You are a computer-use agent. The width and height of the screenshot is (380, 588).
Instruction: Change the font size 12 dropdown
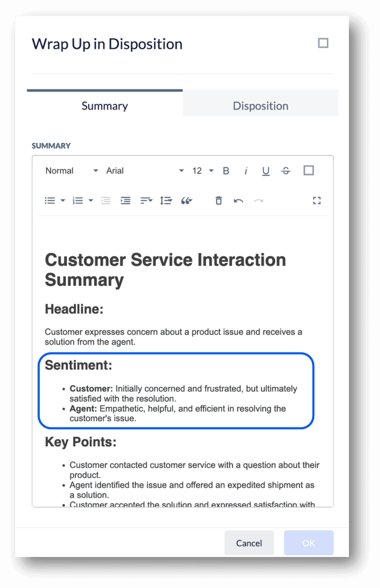coord(203,171)
